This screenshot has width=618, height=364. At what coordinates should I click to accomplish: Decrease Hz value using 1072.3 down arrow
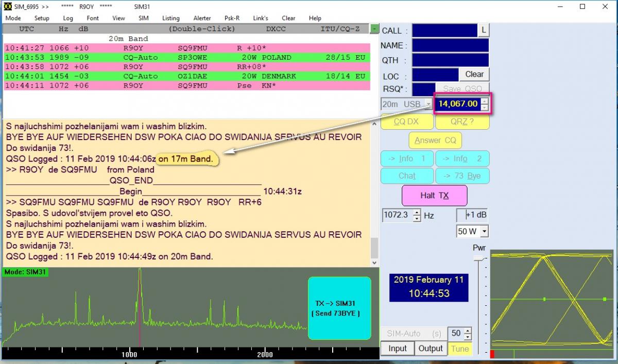pyautogui.click(x=417, y=218)
